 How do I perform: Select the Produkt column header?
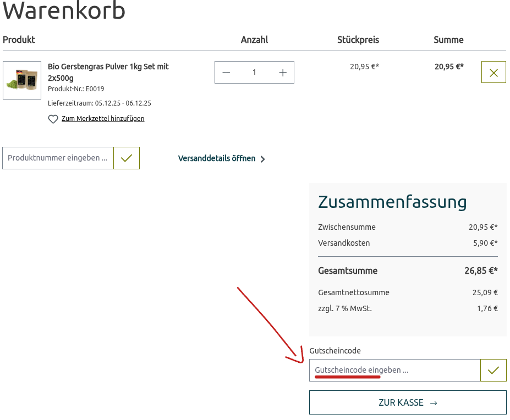click(x=19, y=40)
